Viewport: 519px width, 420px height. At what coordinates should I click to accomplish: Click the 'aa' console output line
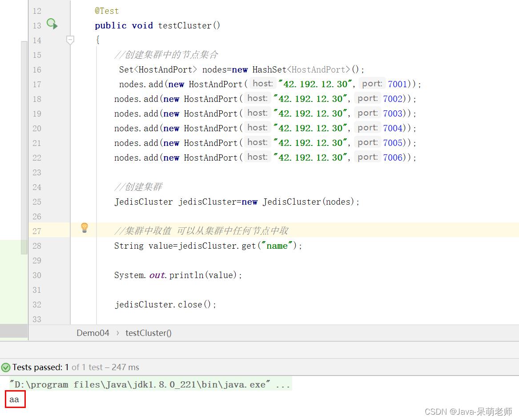click(15, 399)
